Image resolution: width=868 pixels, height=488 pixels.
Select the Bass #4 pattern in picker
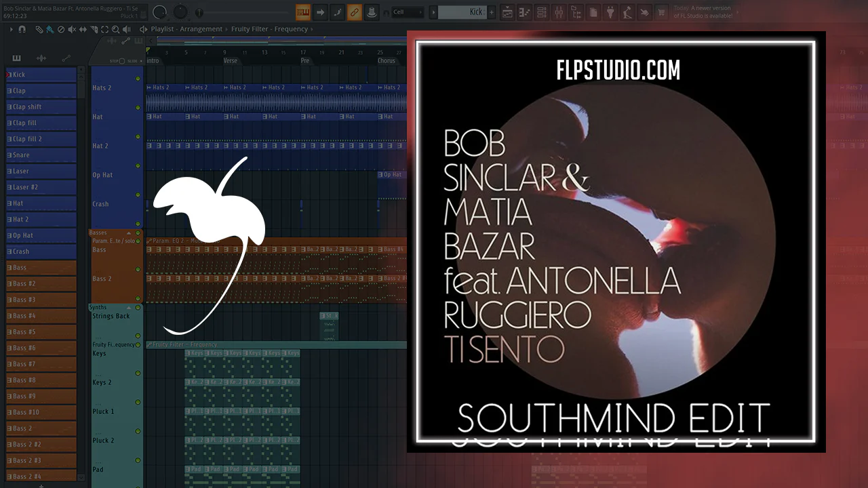tap(41, 316)
